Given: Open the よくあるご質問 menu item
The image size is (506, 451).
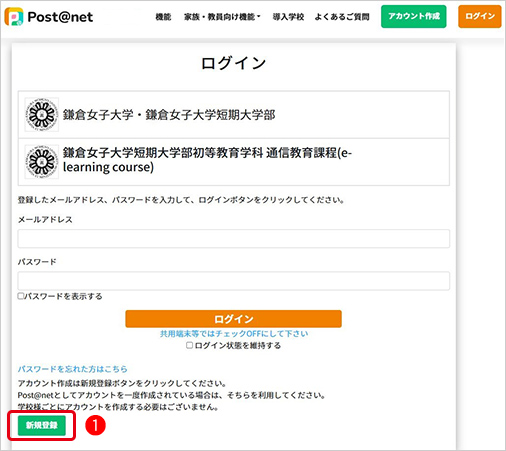Looking at the screenshot, I should point(342,17).
